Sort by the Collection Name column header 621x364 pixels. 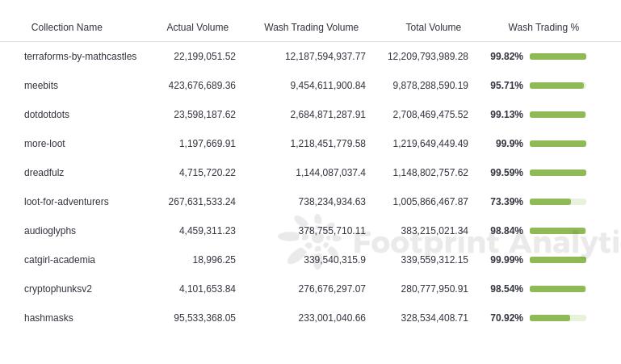[66, 27]
